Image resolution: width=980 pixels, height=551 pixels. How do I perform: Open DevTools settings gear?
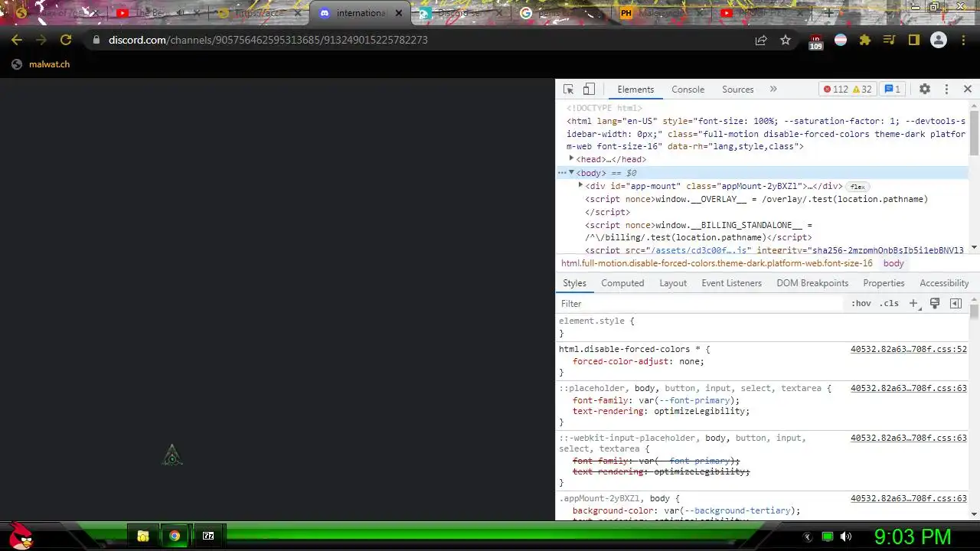tap(925, 90)
